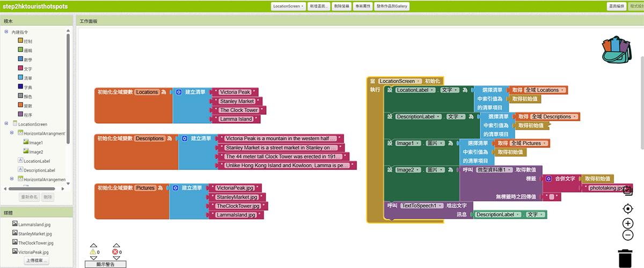Screen dimensions: 644x268
Task: Center workspace using the target icon
Action: pyautogui.click(x=628, y=209)
